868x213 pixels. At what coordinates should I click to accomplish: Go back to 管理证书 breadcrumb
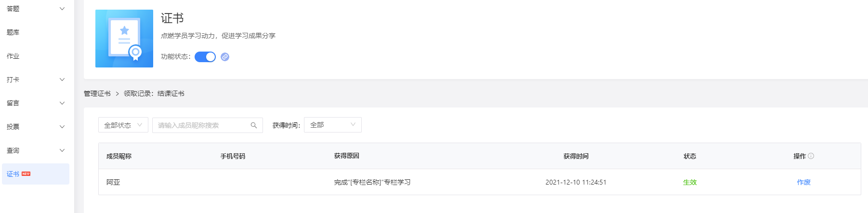(97, 93)
